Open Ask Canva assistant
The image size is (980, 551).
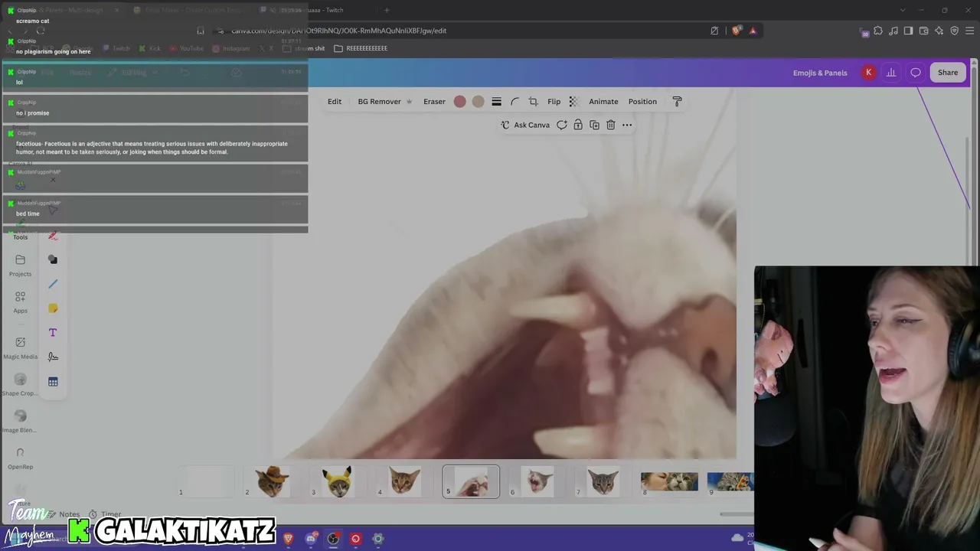525,125
